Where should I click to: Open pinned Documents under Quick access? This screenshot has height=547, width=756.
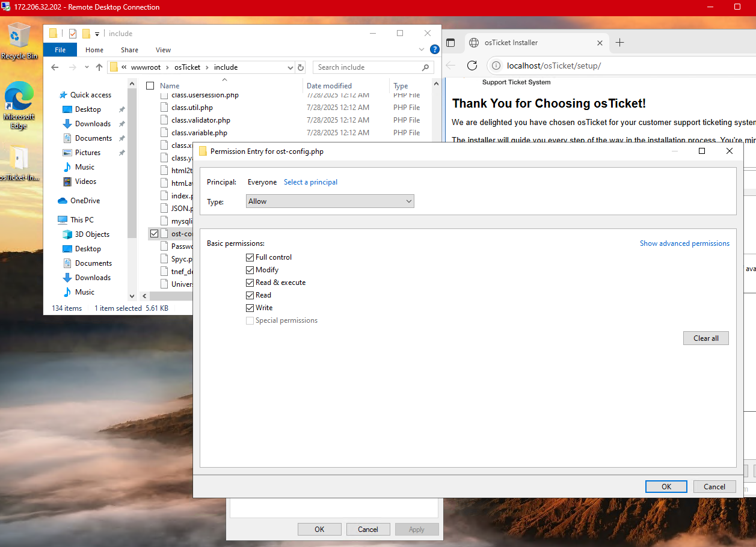pyautogui.click(x=93, y=138)
